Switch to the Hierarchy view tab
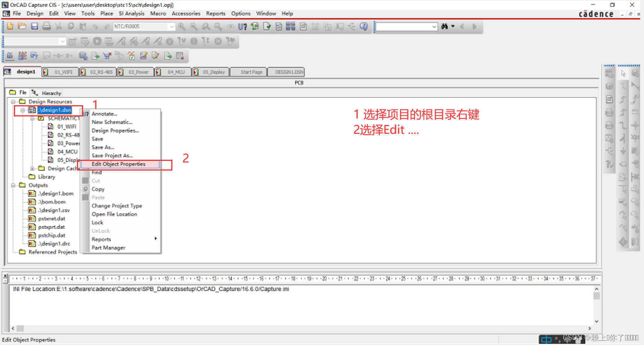644x345 pixels. point(47,93)
